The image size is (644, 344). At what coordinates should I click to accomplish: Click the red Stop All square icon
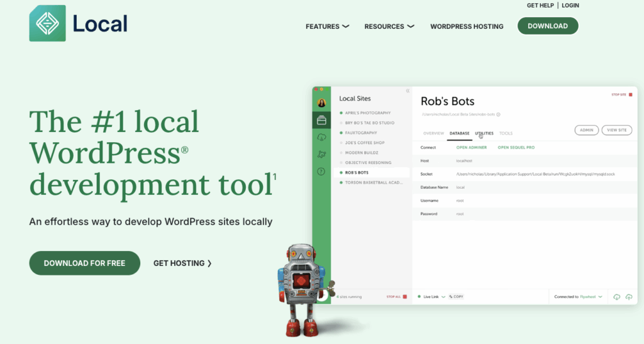(x=404, y=297)
